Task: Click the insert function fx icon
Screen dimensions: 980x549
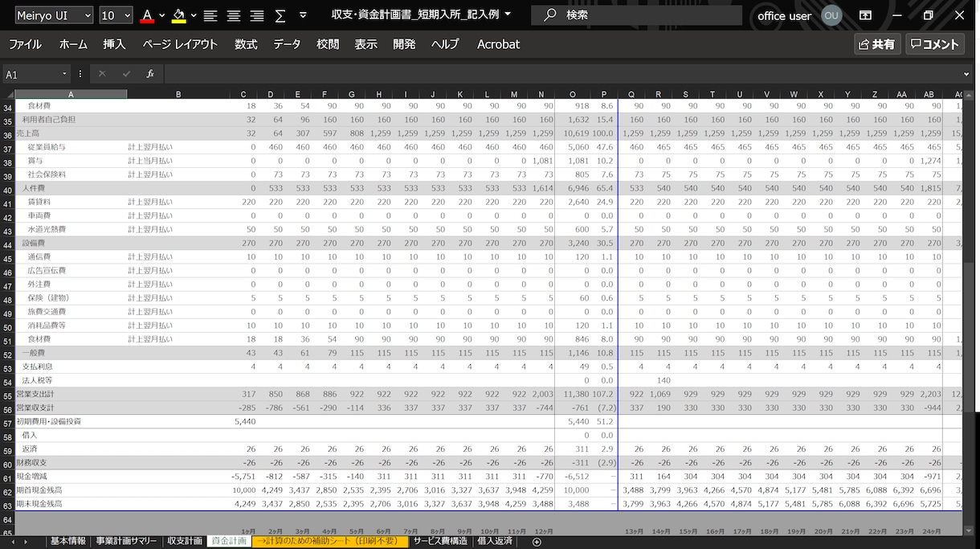Action: (150, 74)
